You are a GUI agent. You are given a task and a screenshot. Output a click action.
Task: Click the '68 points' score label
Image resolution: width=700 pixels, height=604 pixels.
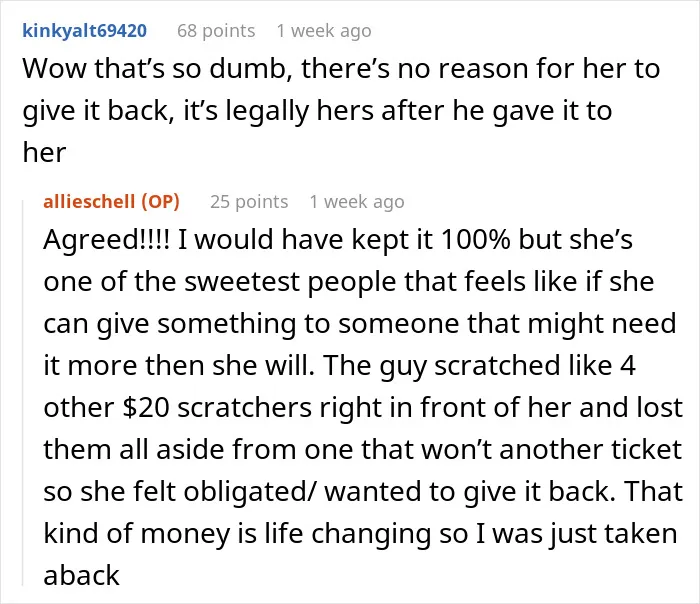coord(216,31)
